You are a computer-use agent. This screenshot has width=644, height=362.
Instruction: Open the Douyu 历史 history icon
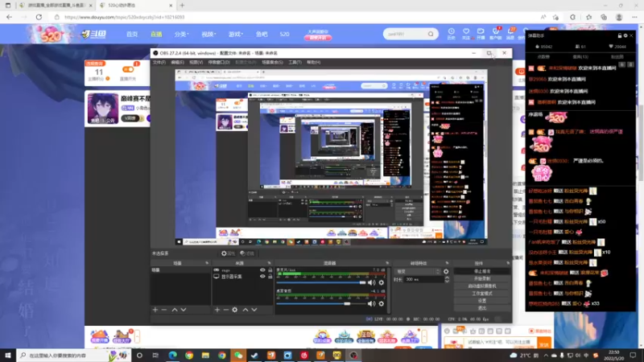point(451,34)
